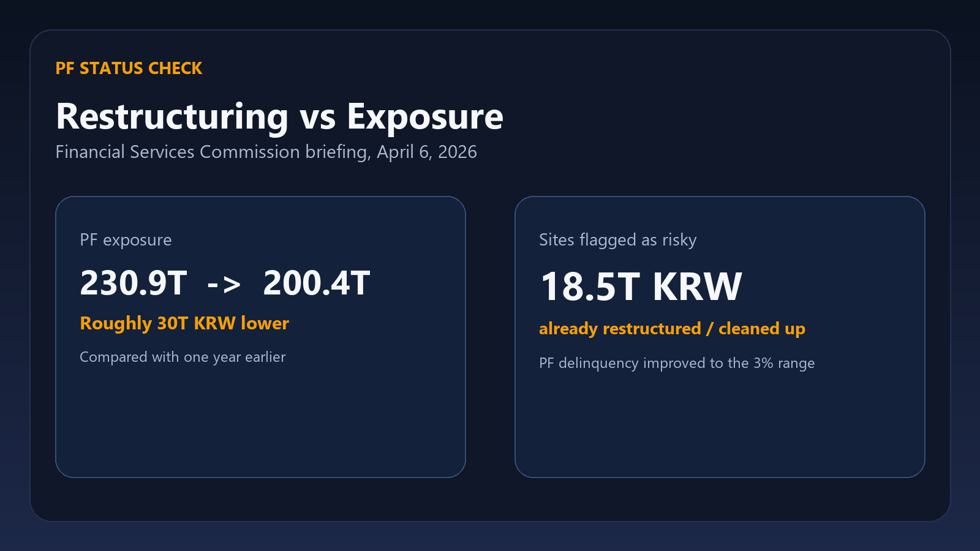Click the Financial Services Commission briefing subtitle

click(266, 152)
